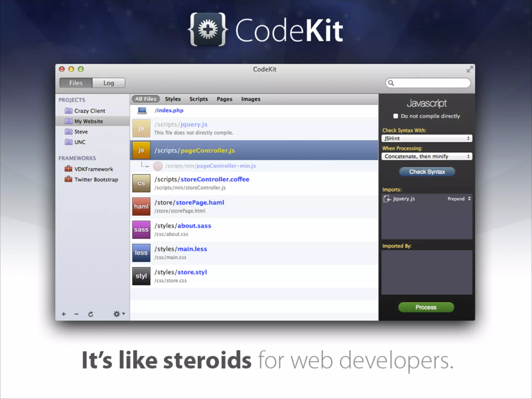Click the refresh project icon
This screenshot has width=532, height=399.
pyautogui.click(x=90, y=314)
